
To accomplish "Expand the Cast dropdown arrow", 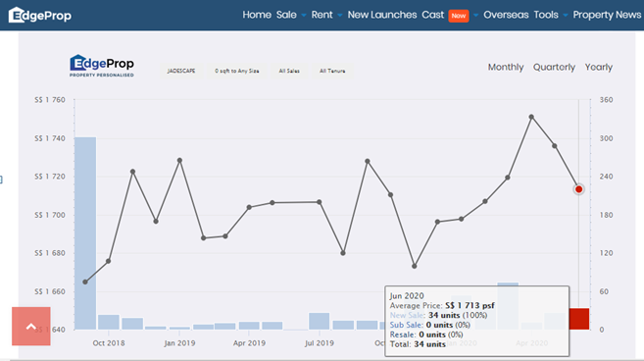I will pyautogui.click(x=475, y=16).
